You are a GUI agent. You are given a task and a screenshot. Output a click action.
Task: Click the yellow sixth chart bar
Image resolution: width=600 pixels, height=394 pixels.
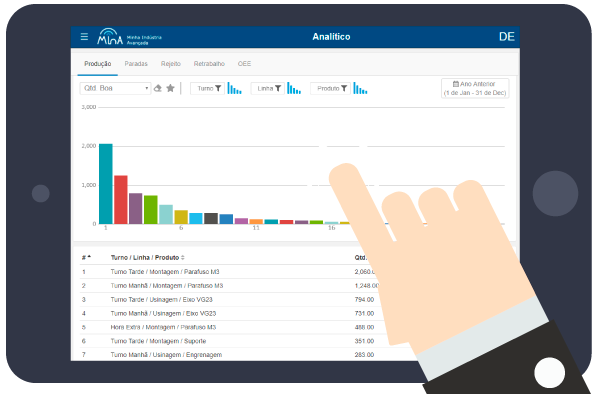point(181,217)
